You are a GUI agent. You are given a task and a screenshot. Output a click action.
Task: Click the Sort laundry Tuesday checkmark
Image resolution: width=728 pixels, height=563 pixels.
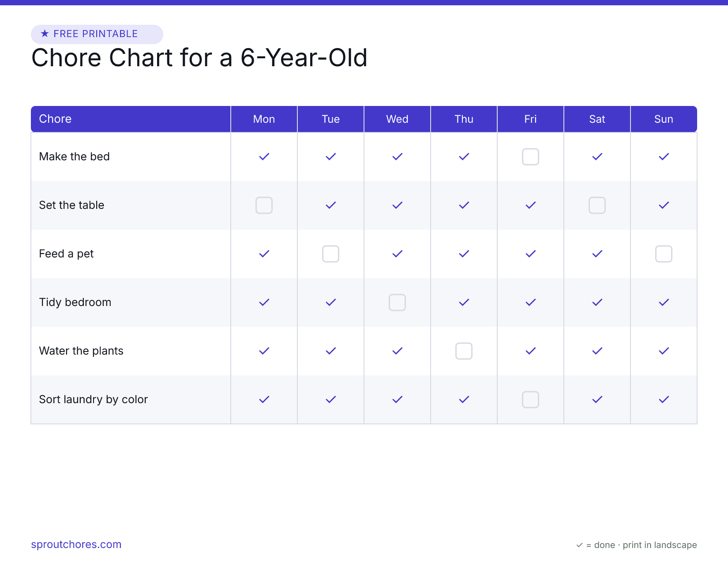pyautogui.click(x=330, y=400)
